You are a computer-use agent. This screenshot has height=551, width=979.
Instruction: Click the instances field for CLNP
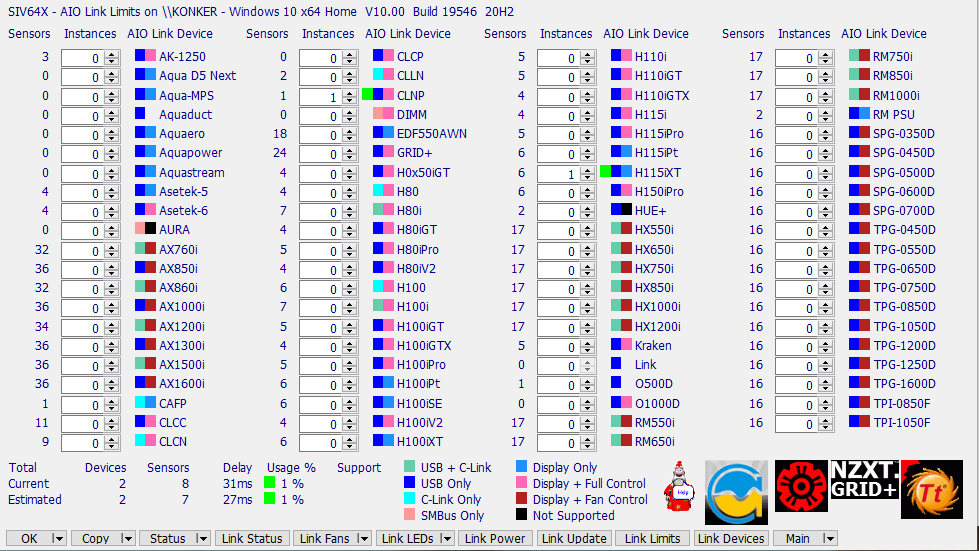pos(320,97)
